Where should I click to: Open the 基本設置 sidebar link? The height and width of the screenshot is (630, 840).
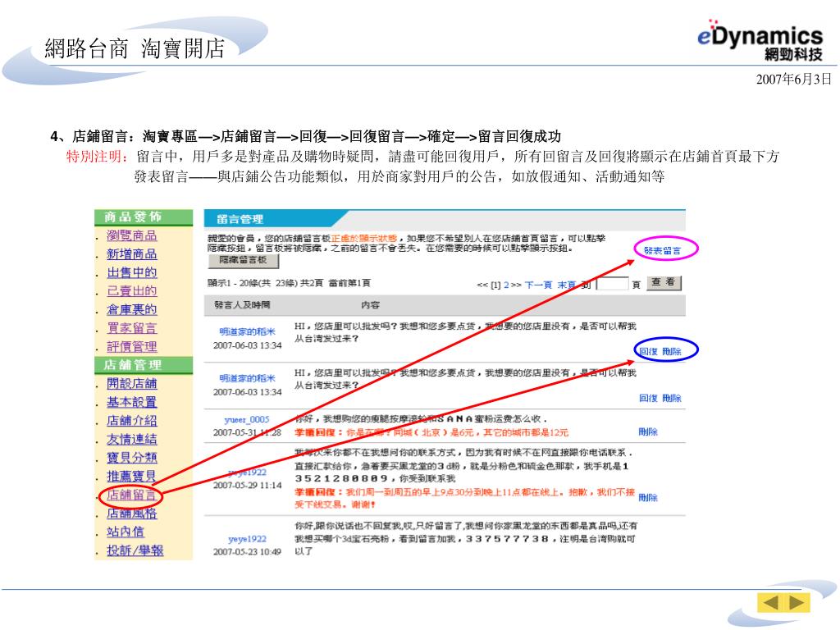(132, 402)
